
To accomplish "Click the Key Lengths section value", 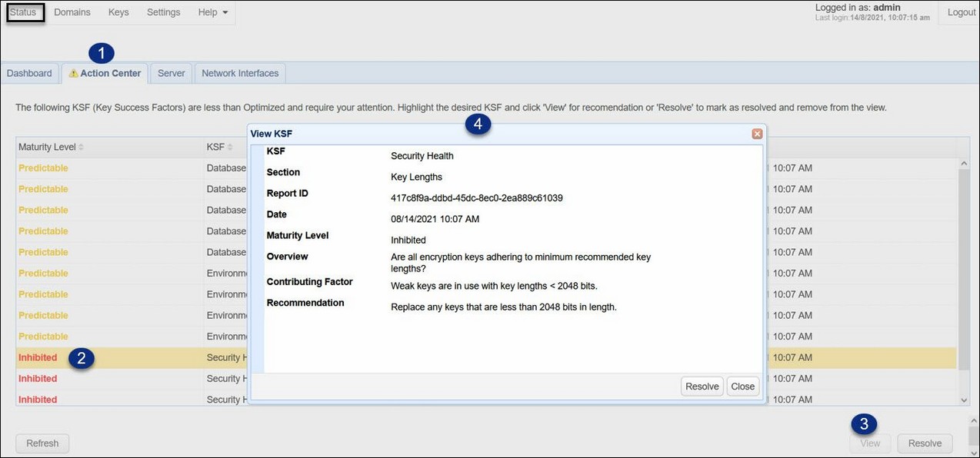I will pos(417,177).
